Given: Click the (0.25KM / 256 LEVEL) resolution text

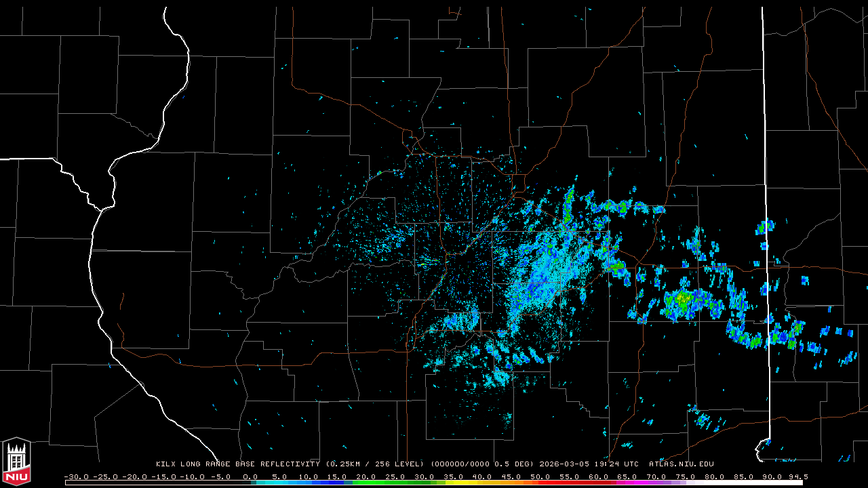Looking at the screenshot, I should (375, 464).
